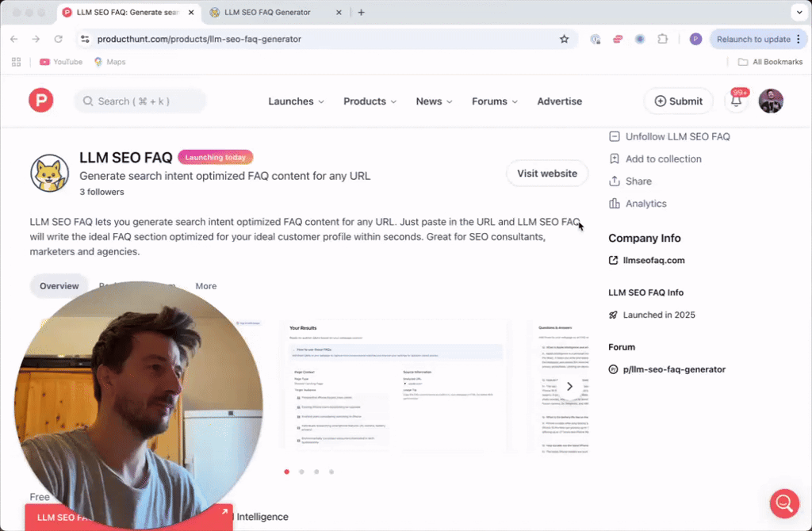Click the LLM SEO FAQ fox logo

[x=49, y=174]
